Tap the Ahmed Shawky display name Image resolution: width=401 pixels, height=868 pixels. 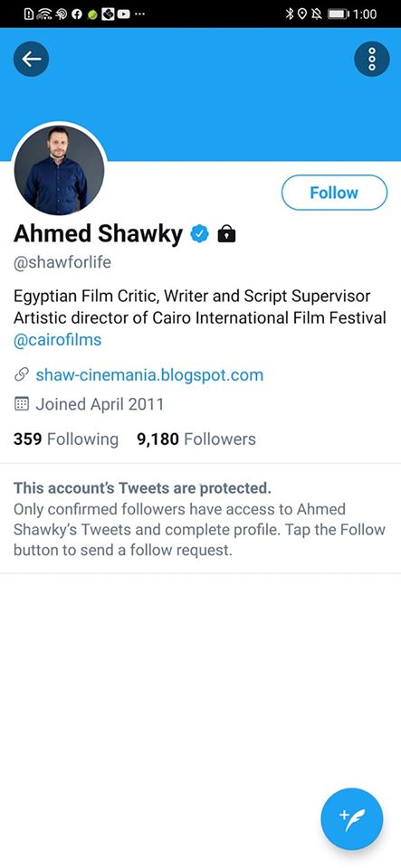pos(98,234)
